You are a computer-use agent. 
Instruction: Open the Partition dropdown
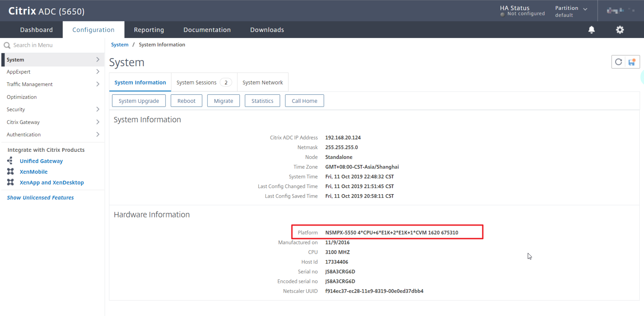[x=571, y=11]
